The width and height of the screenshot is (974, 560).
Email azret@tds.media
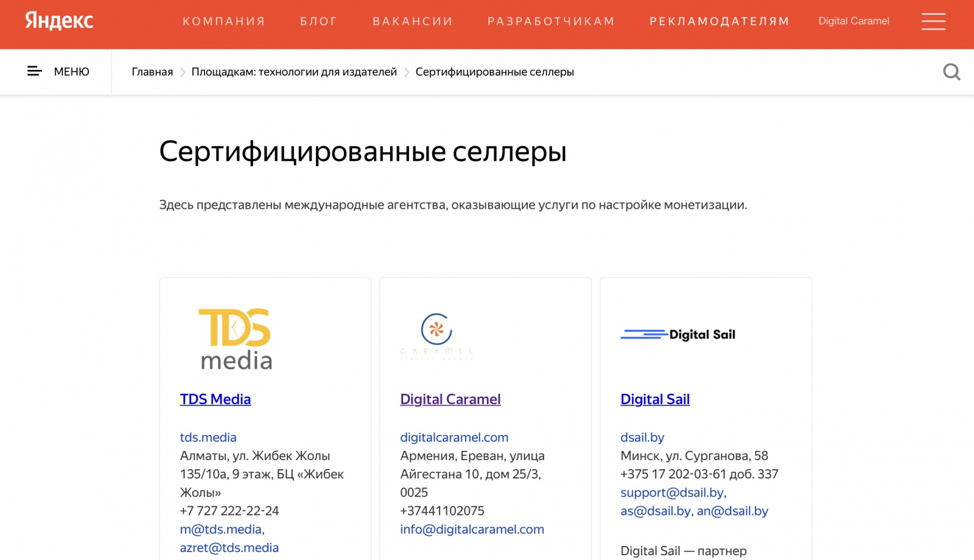[229, 547]
